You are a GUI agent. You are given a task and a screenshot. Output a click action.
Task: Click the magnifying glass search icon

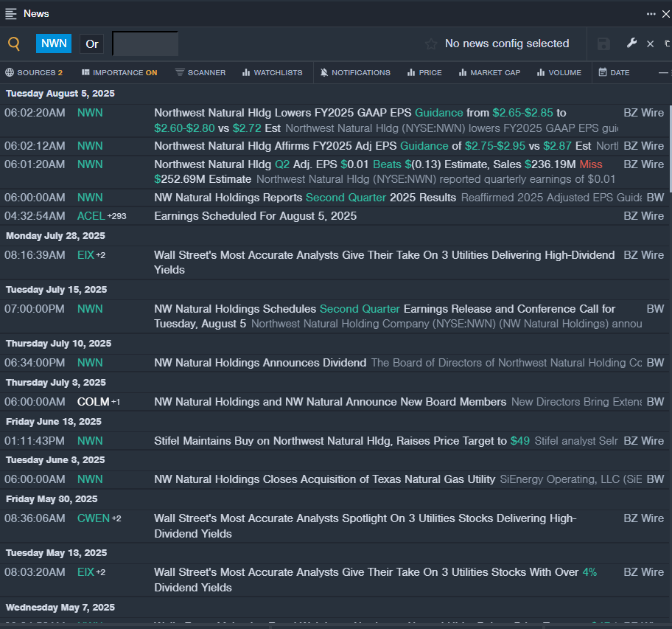click(x=14, y=44)
